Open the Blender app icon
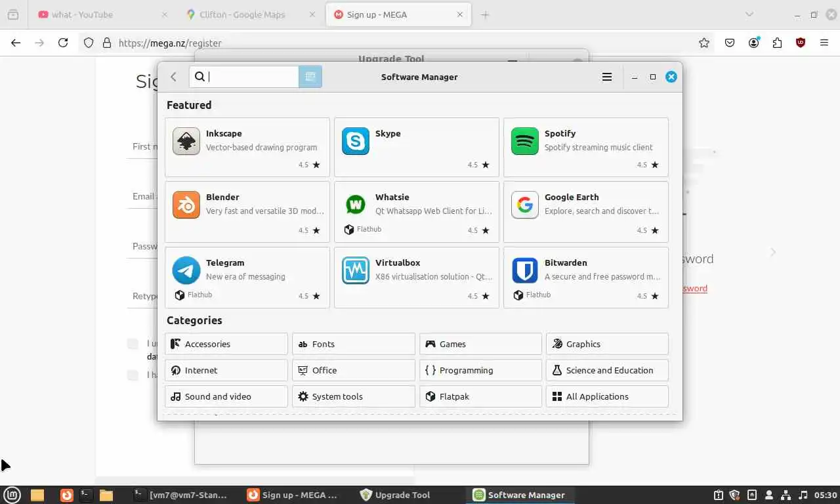840x504 pixels. pyautogui.click(x=186, y=205)
